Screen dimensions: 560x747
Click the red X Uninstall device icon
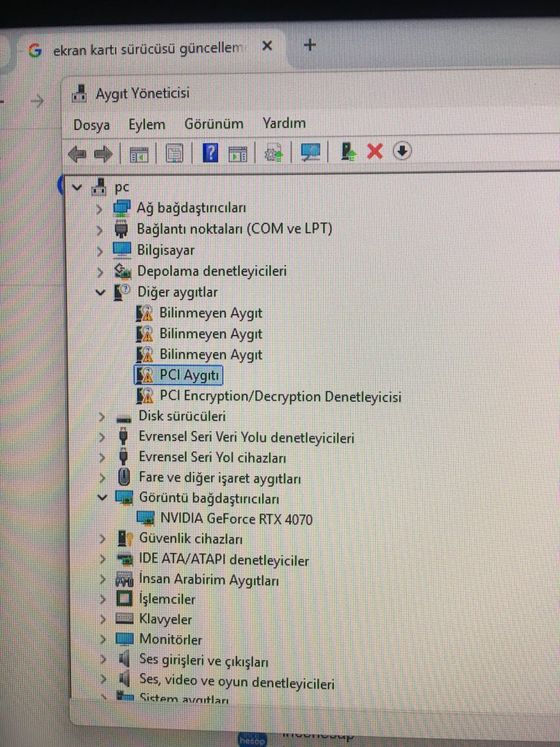[x=375, y=151]
